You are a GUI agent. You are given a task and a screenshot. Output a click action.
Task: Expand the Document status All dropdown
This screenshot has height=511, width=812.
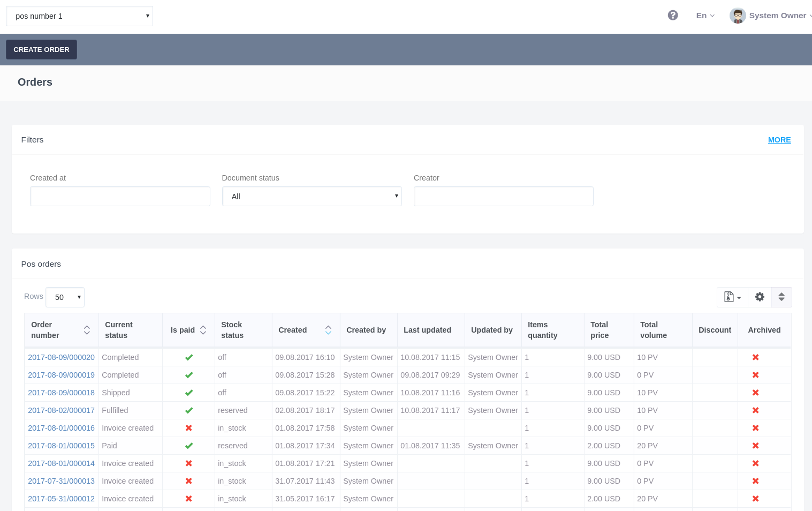tap(312, 197)
